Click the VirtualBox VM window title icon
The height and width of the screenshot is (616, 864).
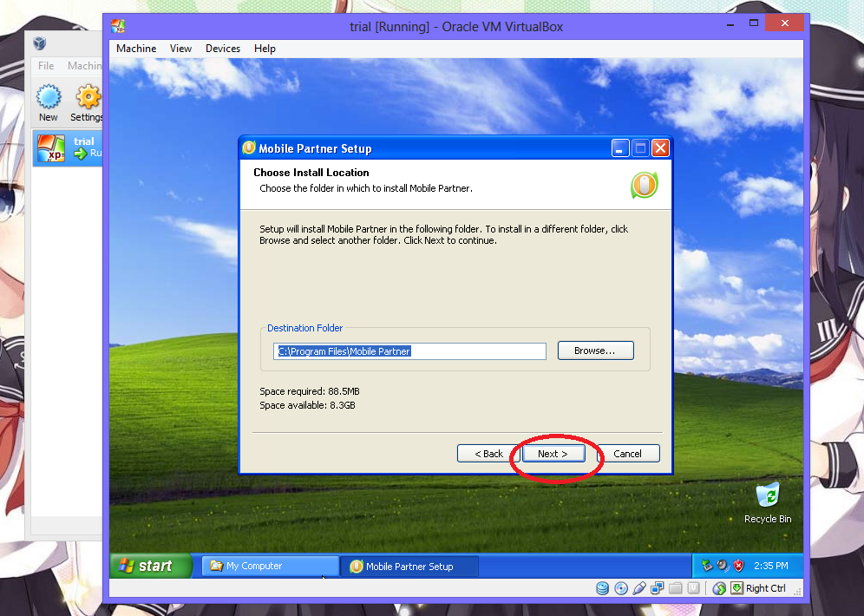pos(118,26)
